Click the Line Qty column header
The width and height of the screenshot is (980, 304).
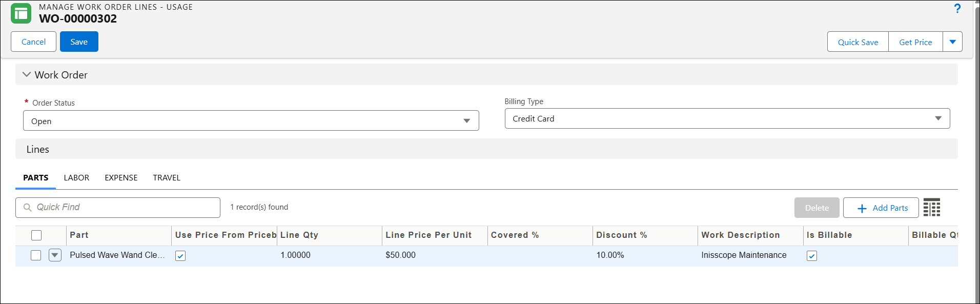coord(330,235)
